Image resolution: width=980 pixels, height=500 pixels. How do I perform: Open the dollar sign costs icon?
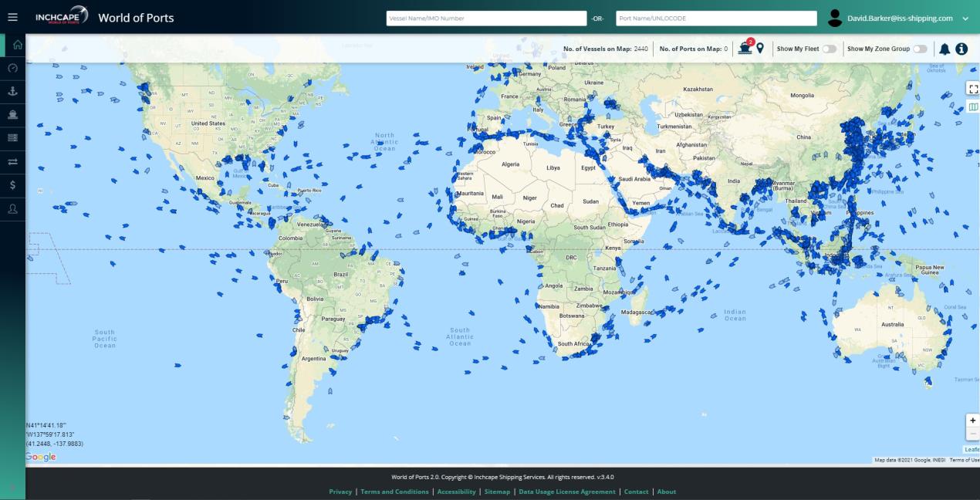coord(12,185)
